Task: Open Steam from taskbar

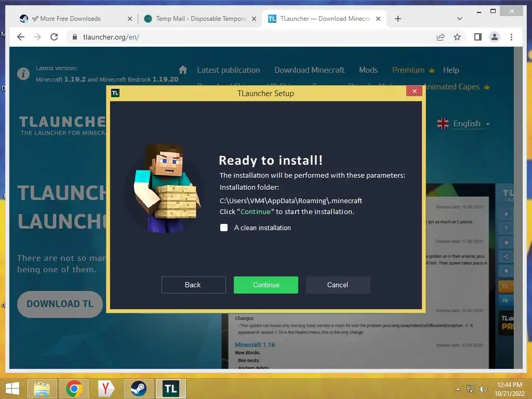Action: (x=138, y=389)
